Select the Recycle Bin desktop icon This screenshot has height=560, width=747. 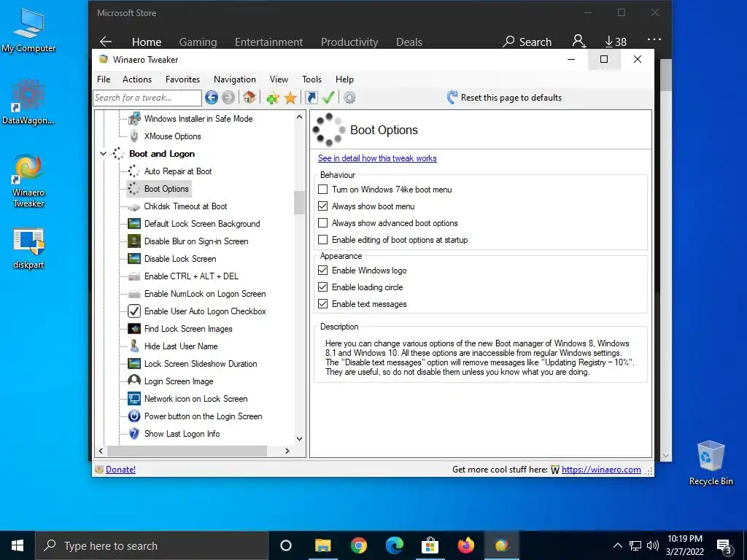711,463
